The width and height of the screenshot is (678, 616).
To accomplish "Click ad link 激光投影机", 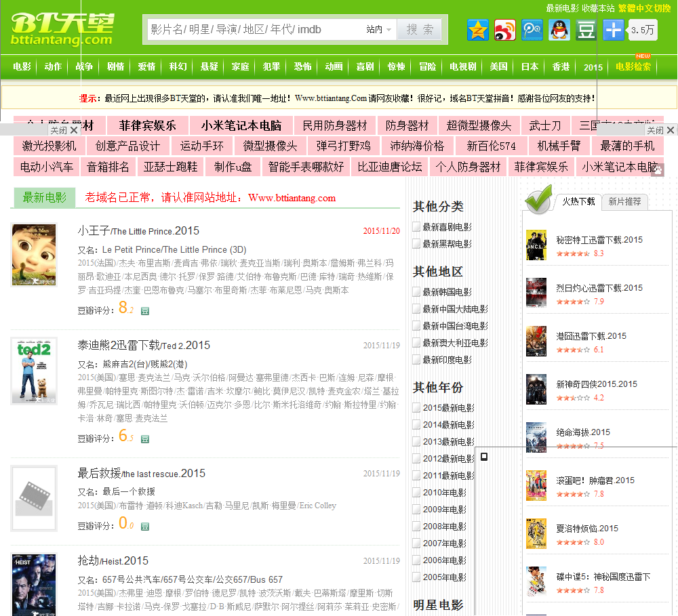I will pyautogui.click(x=49, y=146).
